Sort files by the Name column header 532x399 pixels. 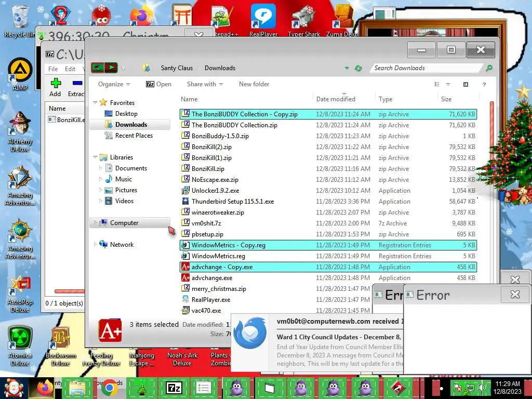pyautogui.click(x=189, y=99)
